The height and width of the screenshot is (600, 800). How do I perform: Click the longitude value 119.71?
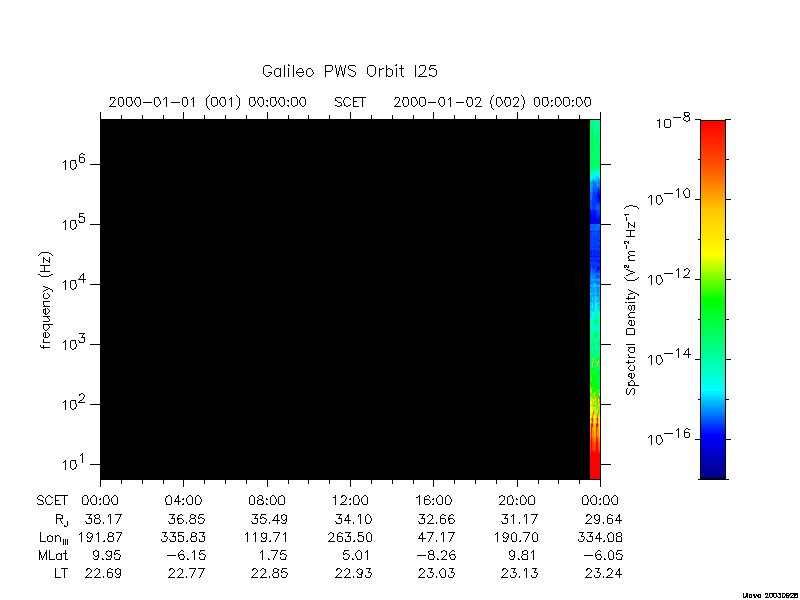266,537
